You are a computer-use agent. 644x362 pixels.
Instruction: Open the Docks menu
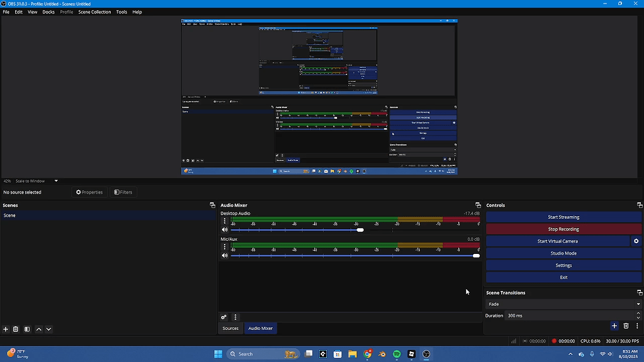pos(48,12)
